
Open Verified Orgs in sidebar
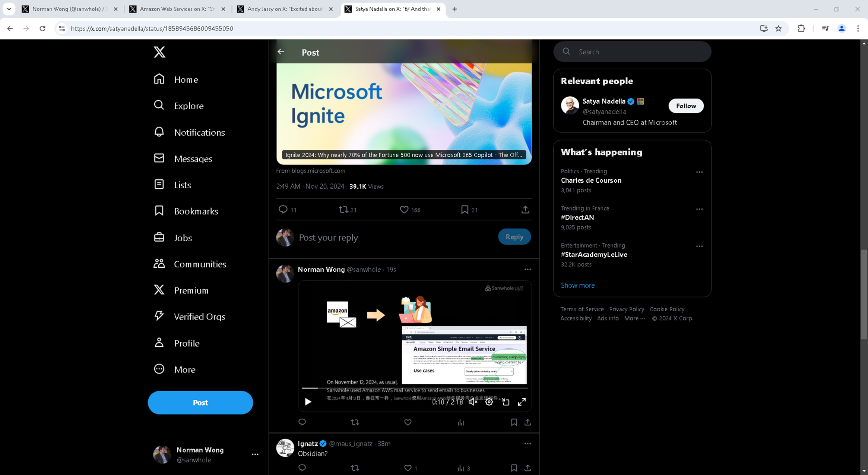190,316
